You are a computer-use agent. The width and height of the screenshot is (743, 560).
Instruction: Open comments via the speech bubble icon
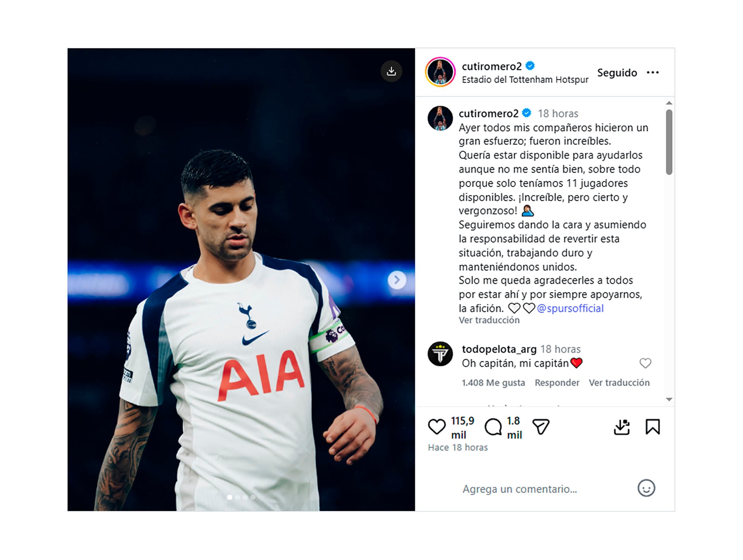point(493,427)
